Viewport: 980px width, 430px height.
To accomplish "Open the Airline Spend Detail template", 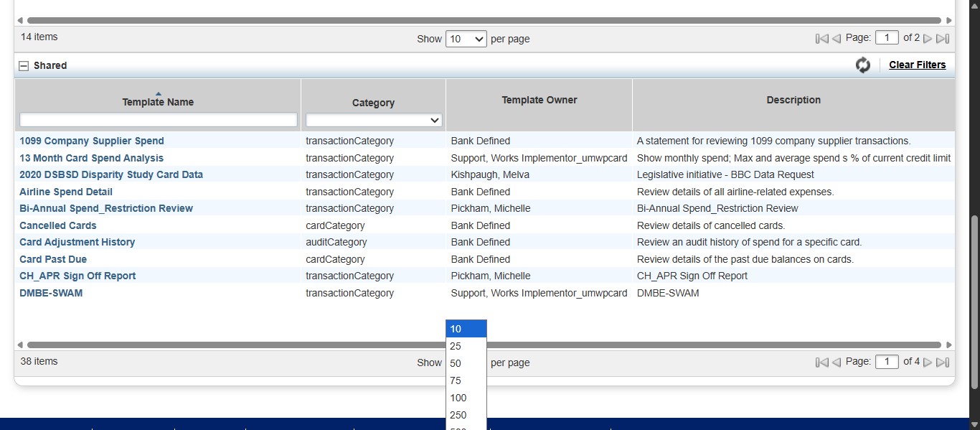I will 65,192.
